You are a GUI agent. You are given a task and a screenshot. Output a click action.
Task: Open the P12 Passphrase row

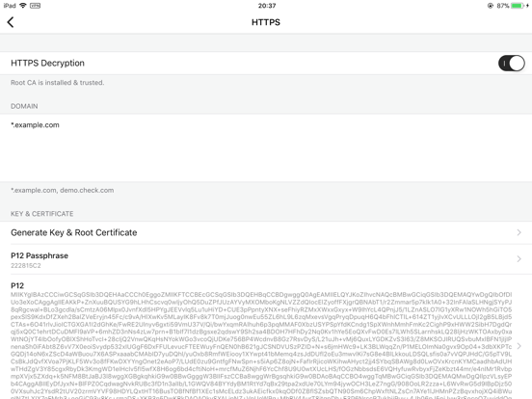point(266,259)
